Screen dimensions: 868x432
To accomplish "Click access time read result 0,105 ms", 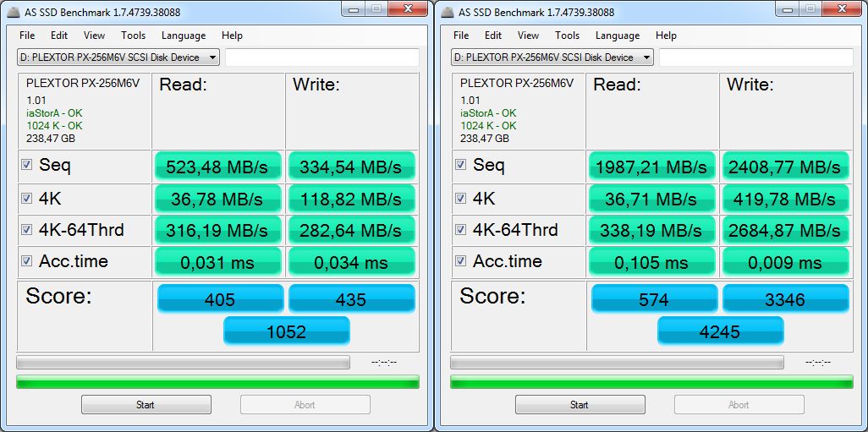I will [x=652, y=261].
